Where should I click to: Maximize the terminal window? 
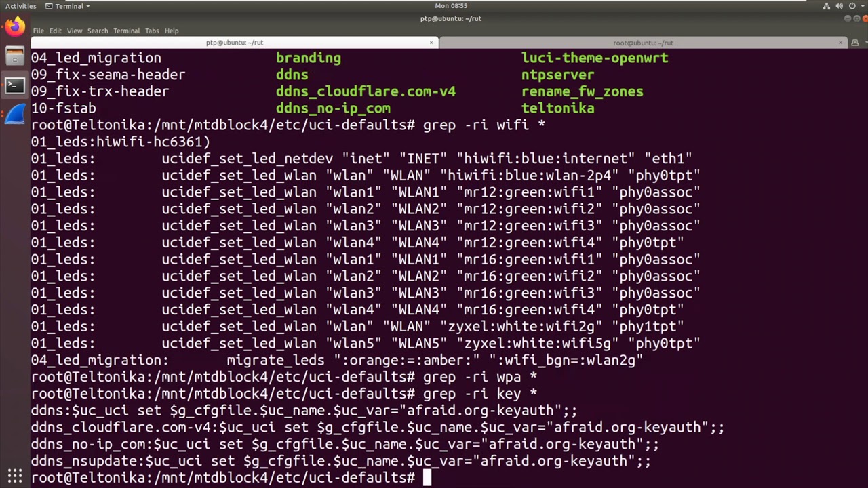pos(855,18)
